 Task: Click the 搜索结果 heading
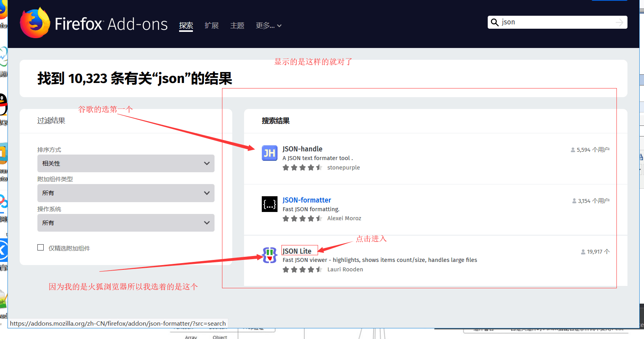(276, 121)
